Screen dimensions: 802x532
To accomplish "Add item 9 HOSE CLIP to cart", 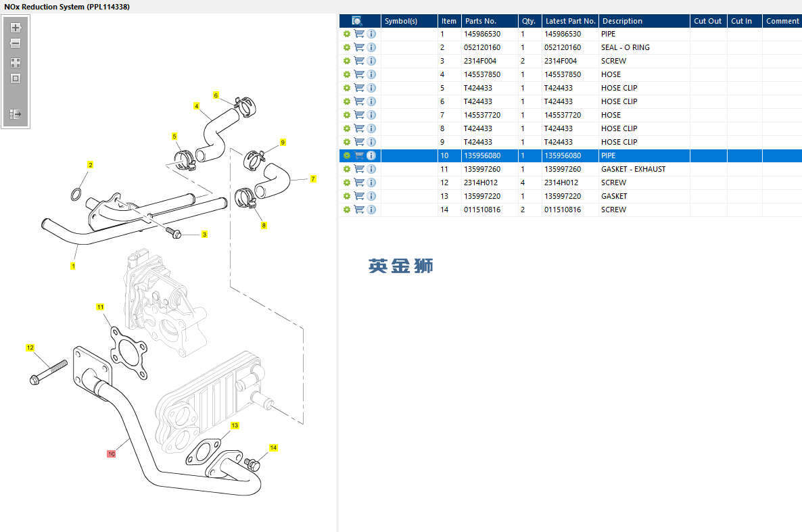I will 359,142.
